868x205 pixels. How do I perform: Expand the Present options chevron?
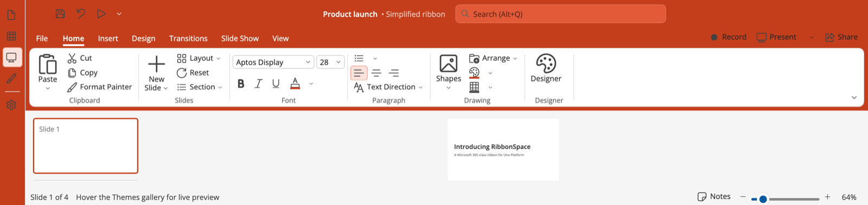(x=812, y=38)
